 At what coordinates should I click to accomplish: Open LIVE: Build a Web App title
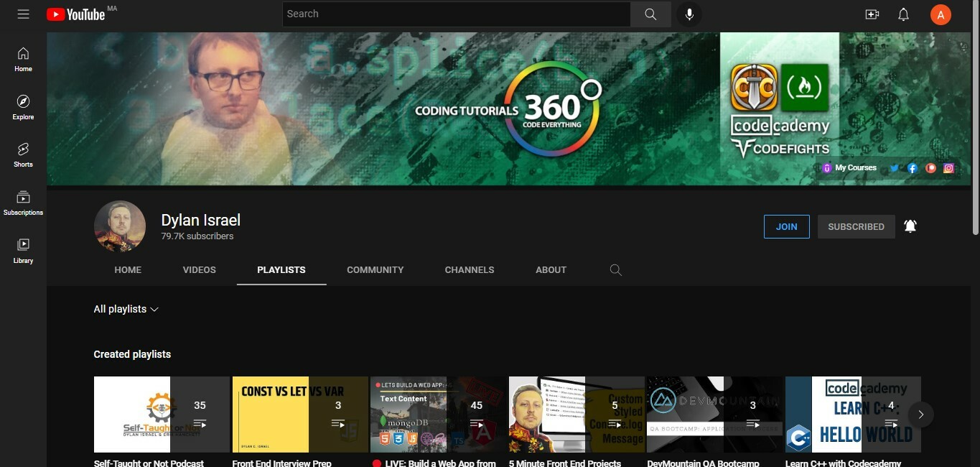coord(434,463)
